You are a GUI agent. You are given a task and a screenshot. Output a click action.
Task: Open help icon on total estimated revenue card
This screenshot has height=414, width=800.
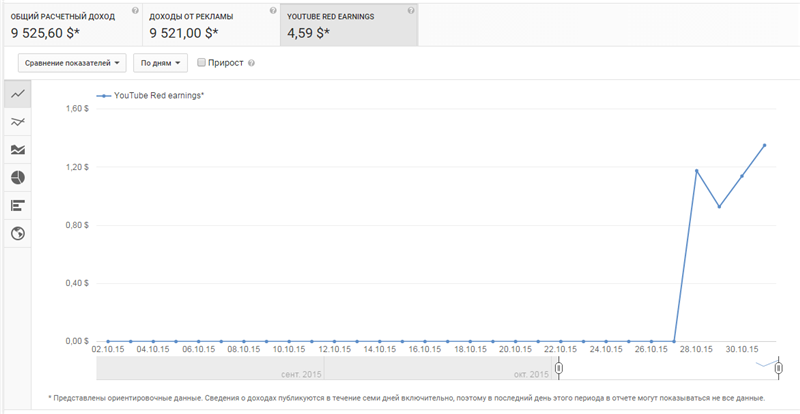pos(135,10)
